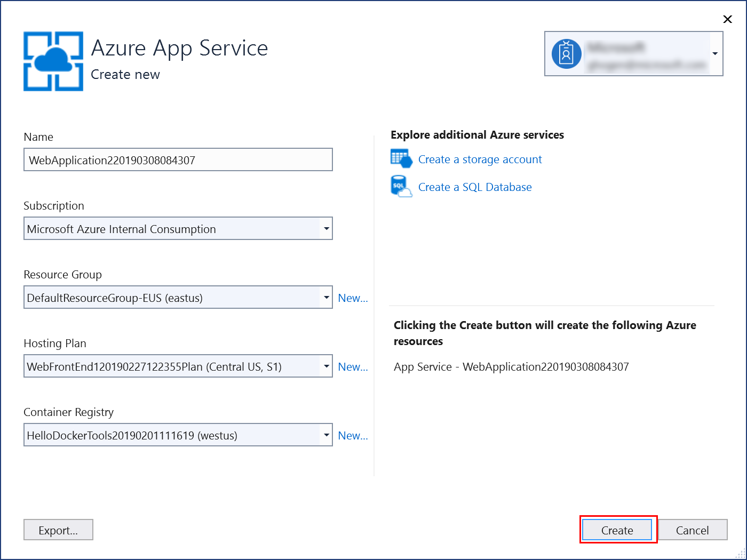Create a new Resource Group via New link
The image size is (747, 560).
(353, 298)
